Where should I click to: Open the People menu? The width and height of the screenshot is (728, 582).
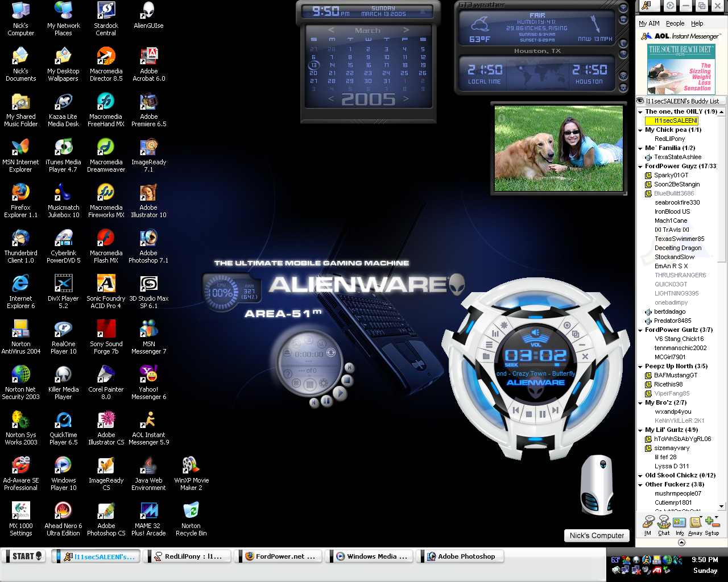675,23
